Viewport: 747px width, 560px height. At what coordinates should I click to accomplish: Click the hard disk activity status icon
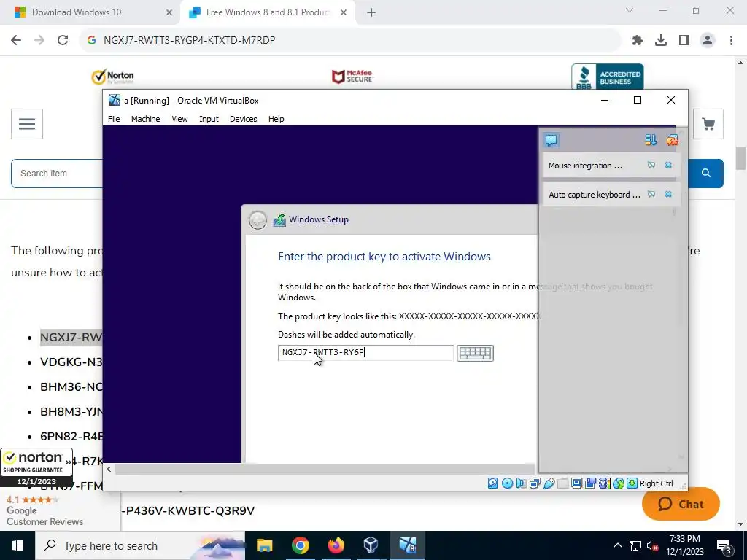pos(493,483)
